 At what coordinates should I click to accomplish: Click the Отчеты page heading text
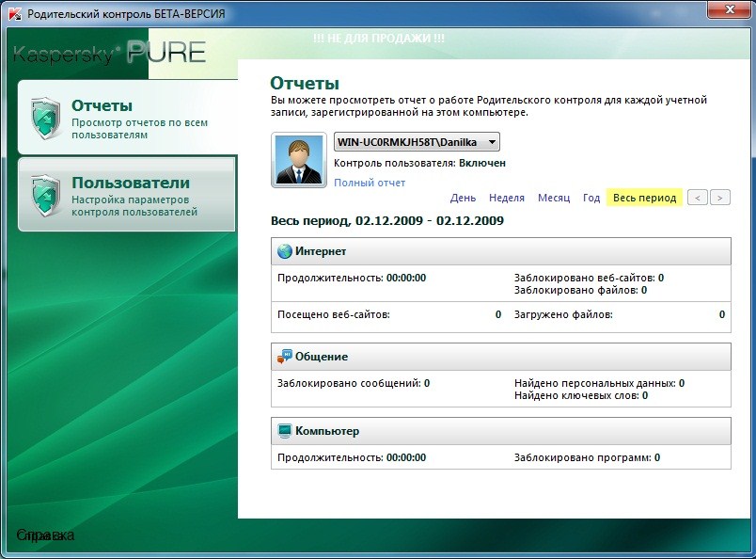(x=305, y=83)
